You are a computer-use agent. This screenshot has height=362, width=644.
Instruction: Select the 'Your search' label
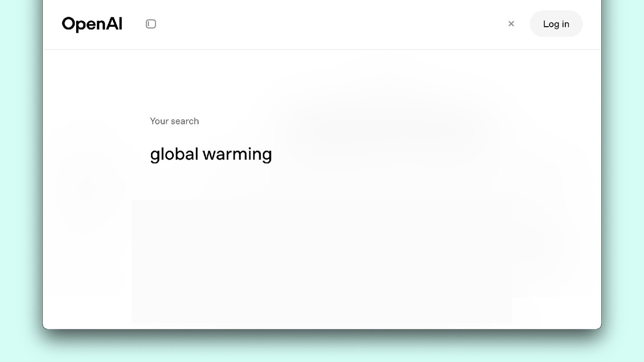[x=174, y=121]
